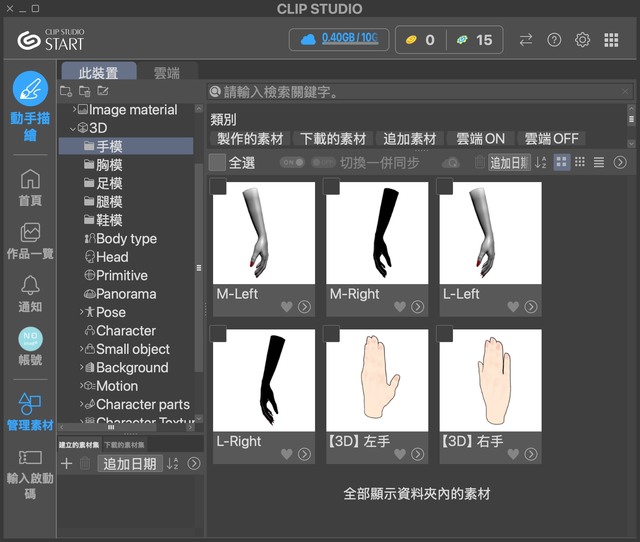Tick checkbox on M-Left thumbnail
The image size is (640, 542).
tap(218, 187)
